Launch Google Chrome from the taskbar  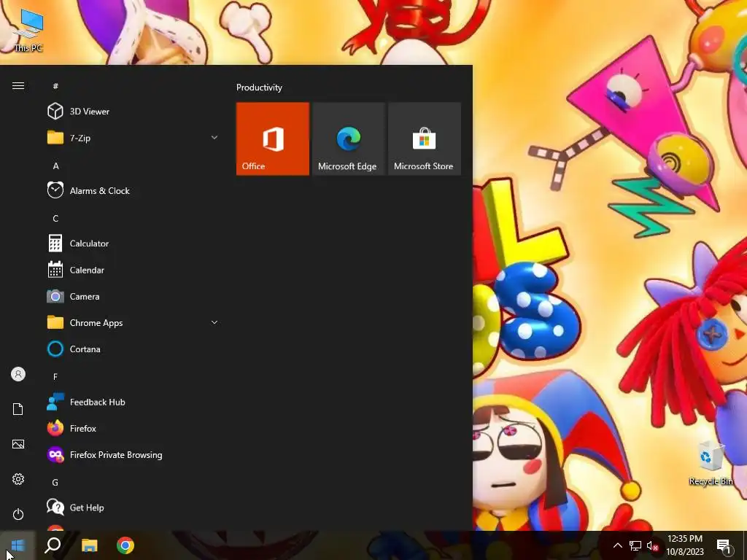(x=125, y=545)
